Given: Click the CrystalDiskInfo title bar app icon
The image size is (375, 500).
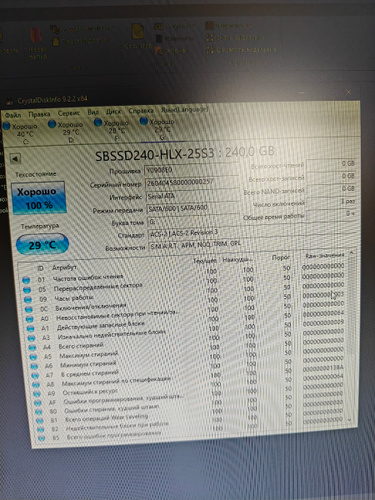Looking at the screenshot, I should click(10, 101).
